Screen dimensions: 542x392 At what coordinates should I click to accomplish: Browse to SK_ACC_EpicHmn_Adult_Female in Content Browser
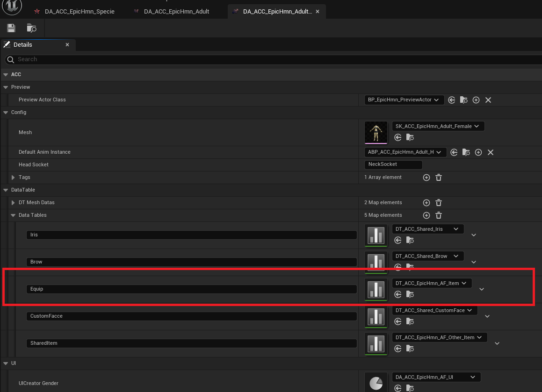pos(410,137)
